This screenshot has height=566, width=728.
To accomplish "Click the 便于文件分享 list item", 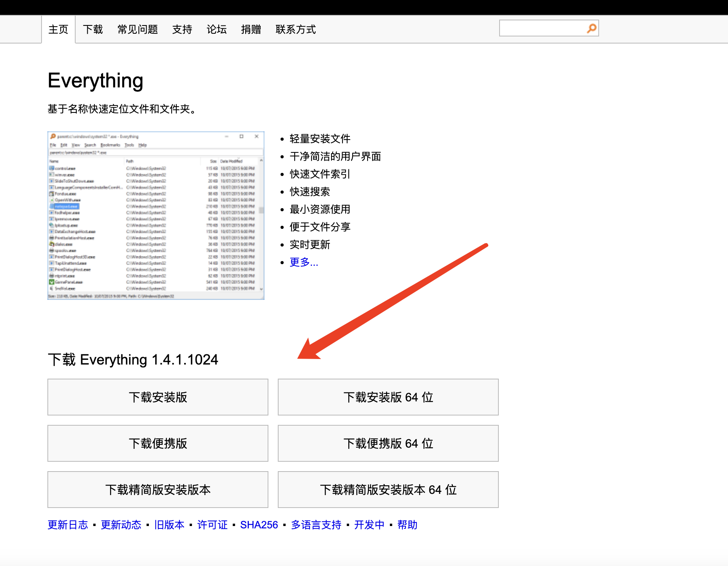I will point(320,227).
